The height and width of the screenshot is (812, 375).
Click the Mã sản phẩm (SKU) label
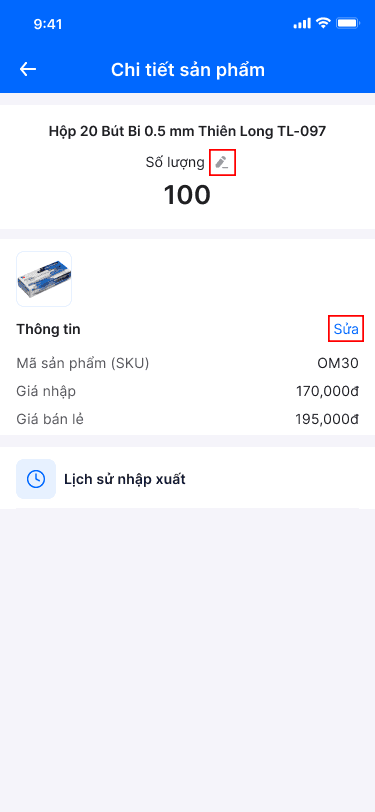(83, 364)
